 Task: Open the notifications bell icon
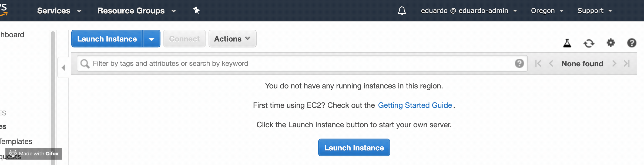coord(402,11)
